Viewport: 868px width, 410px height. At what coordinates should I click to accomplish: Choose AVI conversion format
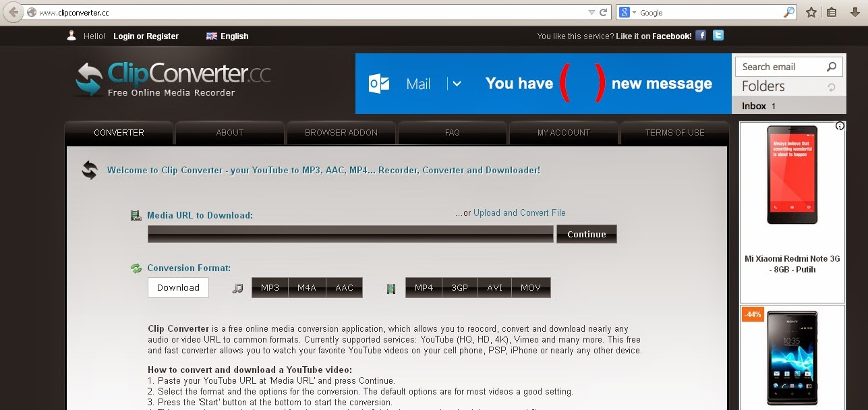495,287
